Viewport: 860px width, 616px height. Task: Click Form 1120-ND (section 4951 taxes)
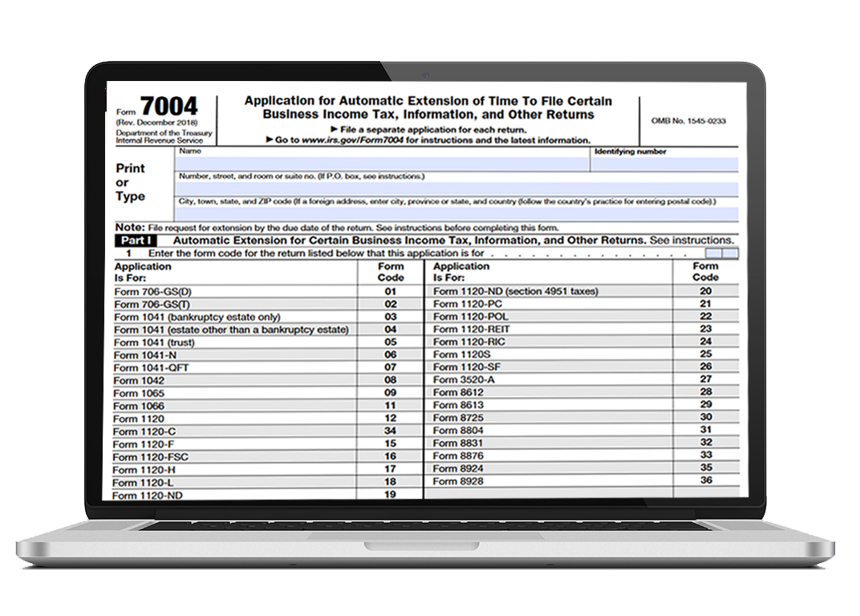coord(516,291)
